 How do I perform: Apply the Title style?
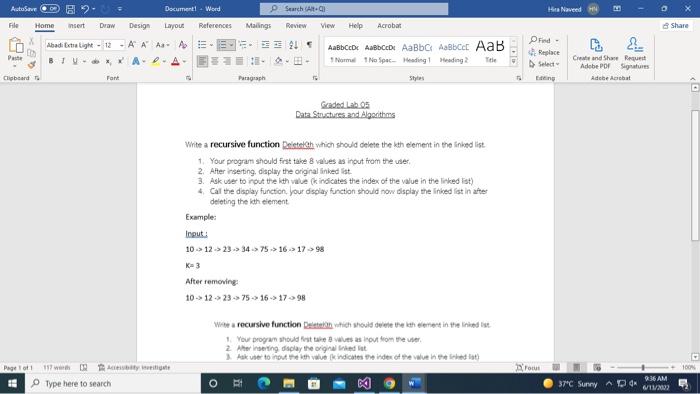490,53
